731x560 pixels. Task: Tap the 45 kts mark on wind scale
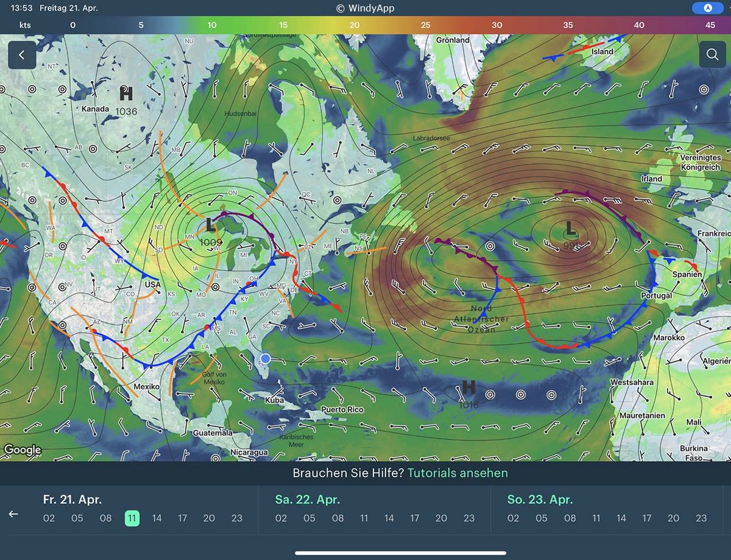pos(710,25)
